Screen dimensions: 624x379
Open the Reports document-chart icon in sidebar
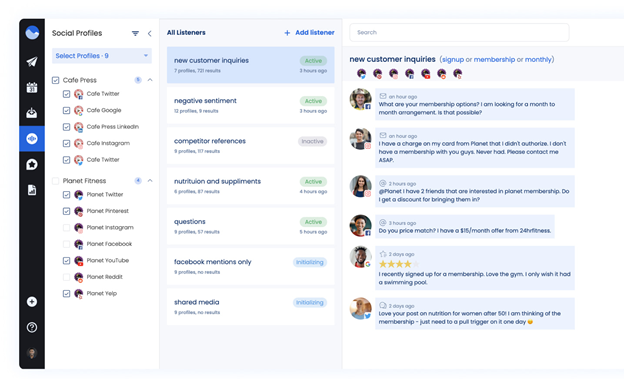coord(32,190)
